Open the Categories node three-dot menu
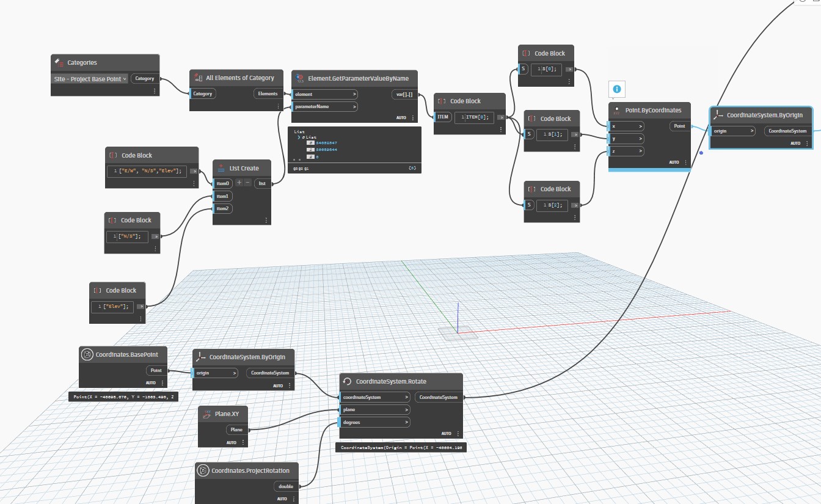 point(155,90)
